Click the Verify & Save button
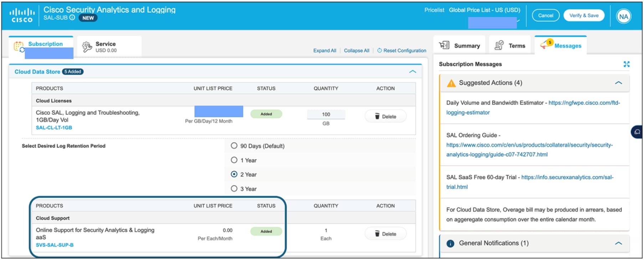Screen dimensions: 644x260 [x=584, y=15]
